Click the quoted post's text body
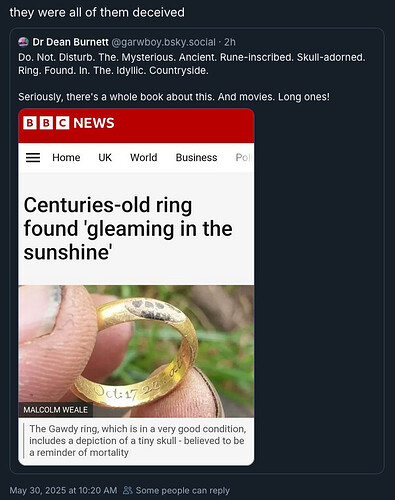 (192, 77)
